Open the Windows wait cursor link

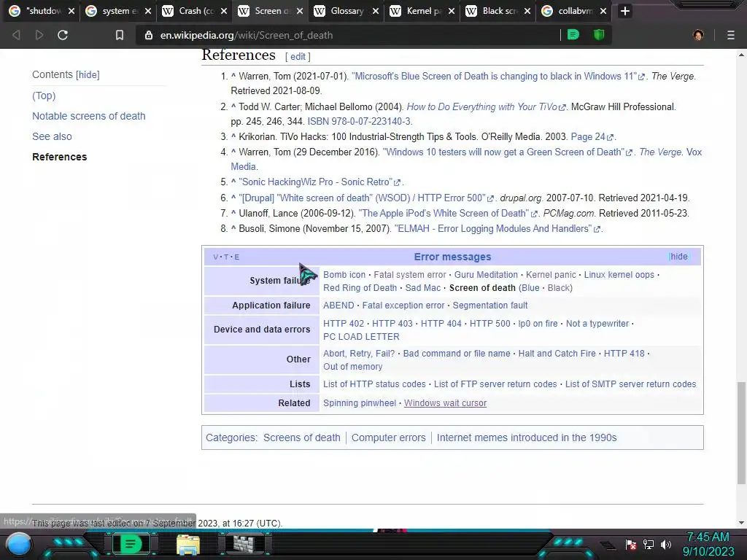pos(445,403)
